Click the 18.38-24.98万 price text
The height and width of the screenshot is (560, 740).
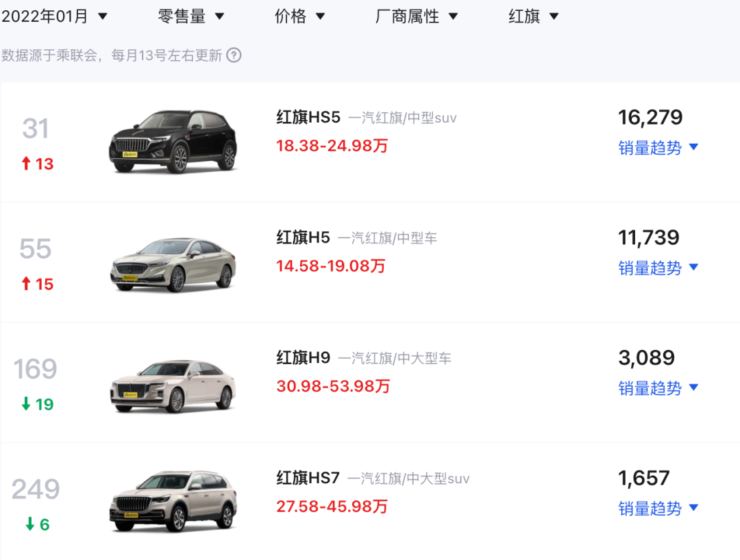332,146
